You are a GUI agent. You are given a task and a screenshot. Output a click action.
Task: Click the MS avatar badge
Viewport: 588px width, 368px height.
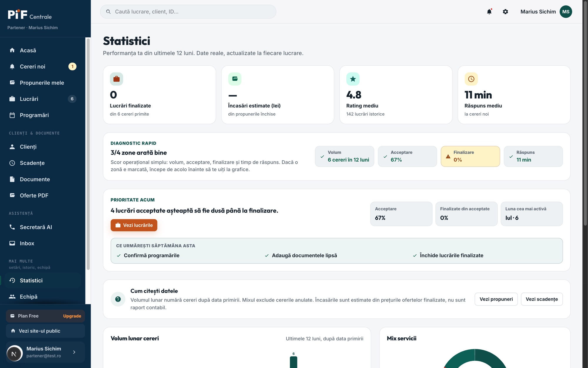pyautogui.click(x=566, y=11)
